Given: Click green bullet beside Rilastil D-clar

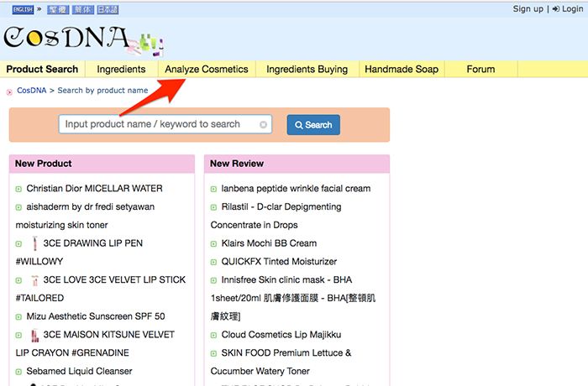Looking at the screenshot, I should pyautogui.click(x=213, y=207).
